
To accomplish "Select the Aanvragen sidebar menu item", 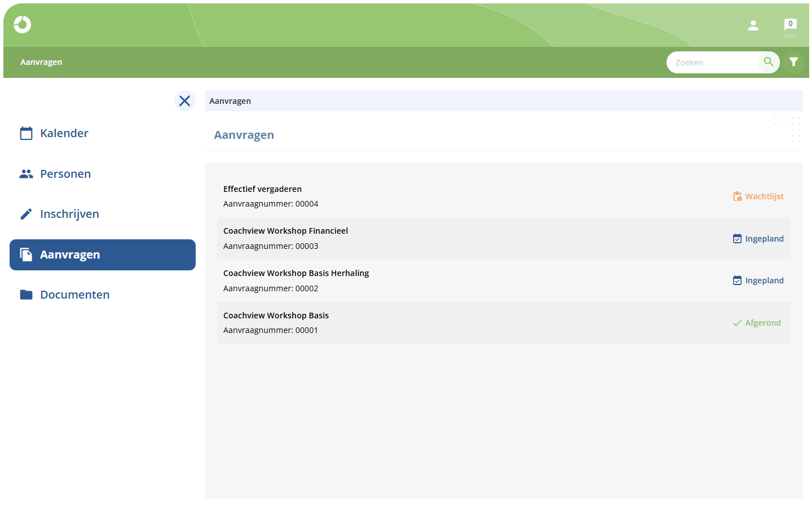I will (x=103, y=255).
